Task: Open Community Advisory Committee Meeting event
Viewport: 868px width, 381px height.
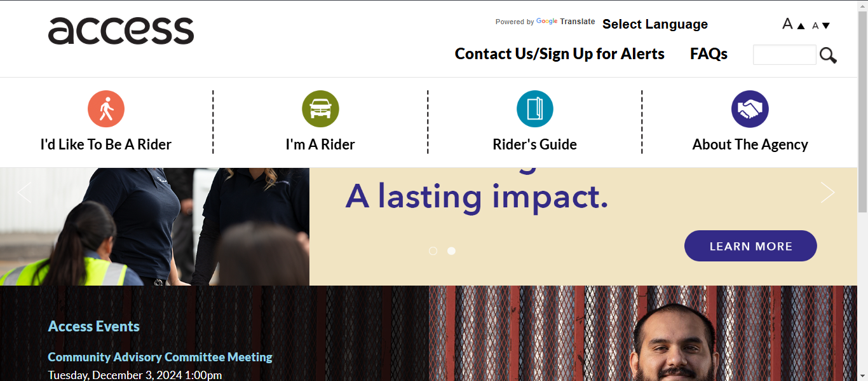Action: pyautogui.click(x=160, y=357)
